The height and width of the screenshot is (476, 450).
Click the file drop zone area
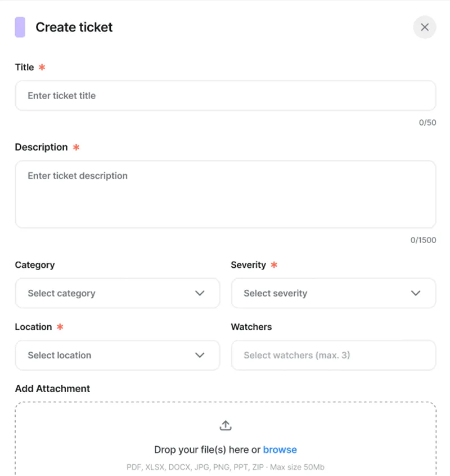pos(225,439)
